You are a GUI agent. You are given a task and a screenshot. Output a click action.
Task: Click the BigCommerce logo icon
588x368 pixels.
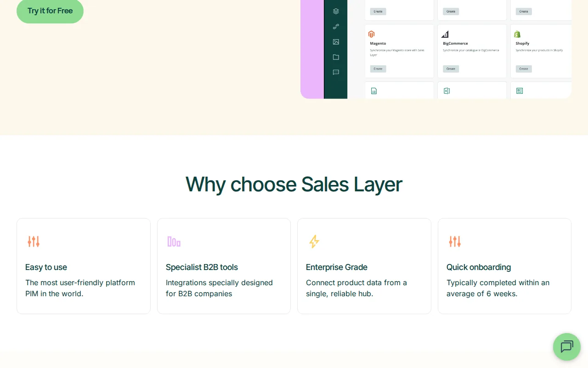tap(445, 34)
